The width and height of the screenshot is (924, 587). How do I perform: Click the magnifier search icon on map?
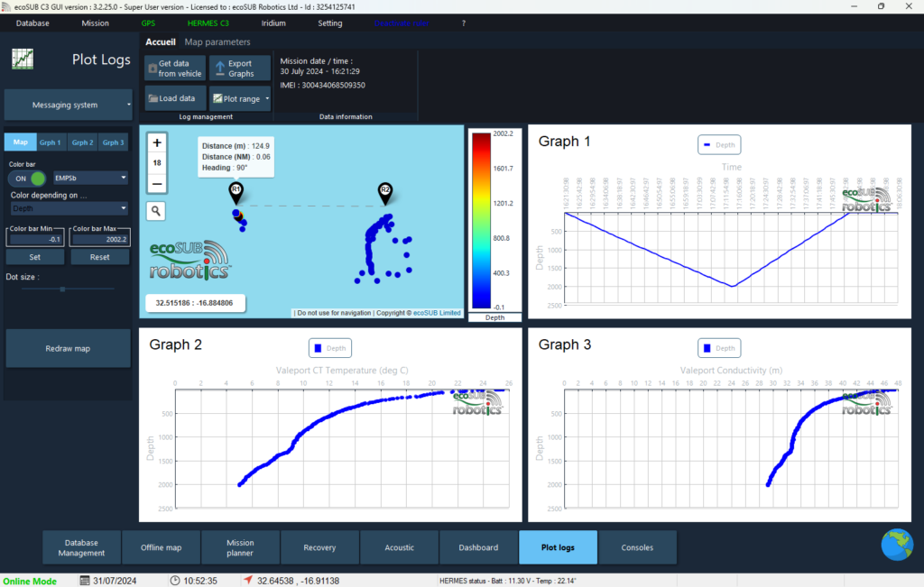coord(156,211)
